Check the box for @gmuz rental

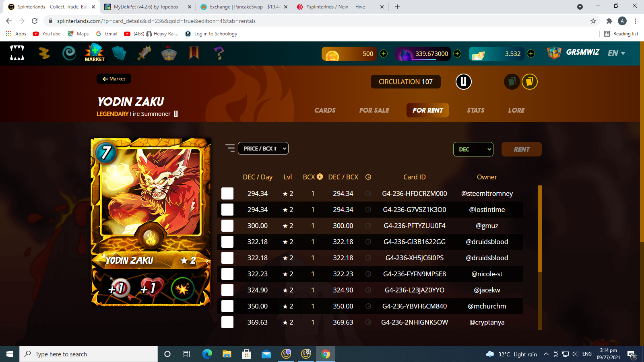pos(227,226)
